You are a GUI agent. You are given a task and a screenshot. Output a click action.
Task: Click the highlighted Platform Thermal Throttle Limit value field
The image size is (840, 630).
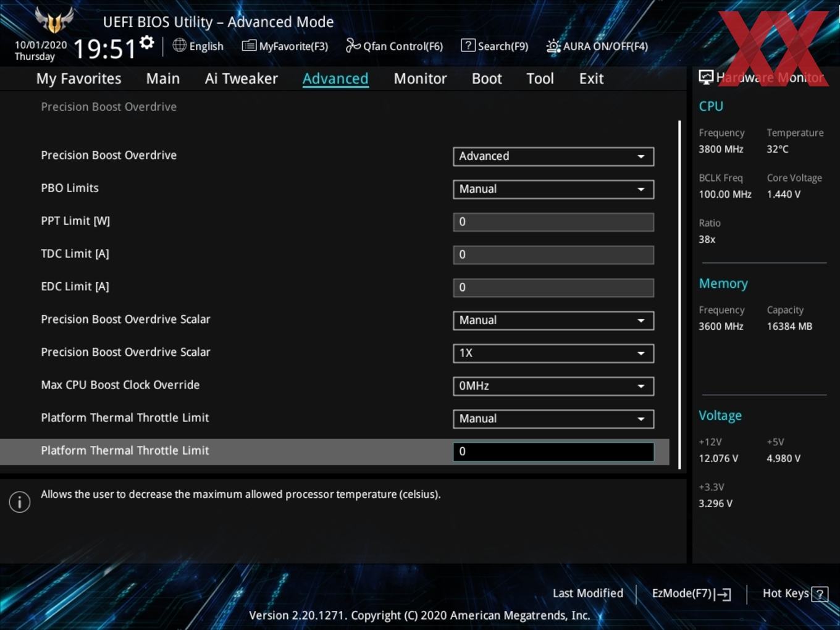pyautogui.click(x=553, y=451)
